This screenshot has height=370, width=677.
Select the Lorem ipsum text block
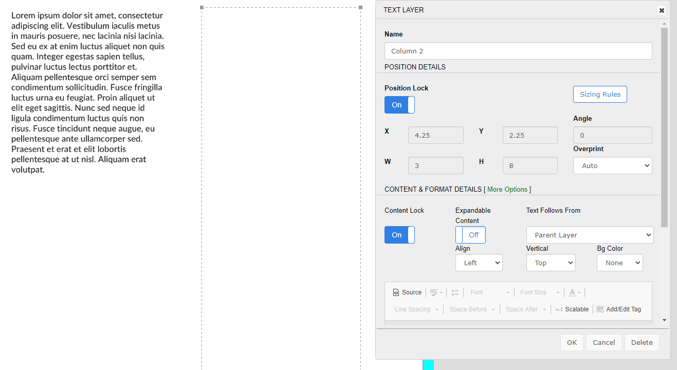(x=88, y=92)
